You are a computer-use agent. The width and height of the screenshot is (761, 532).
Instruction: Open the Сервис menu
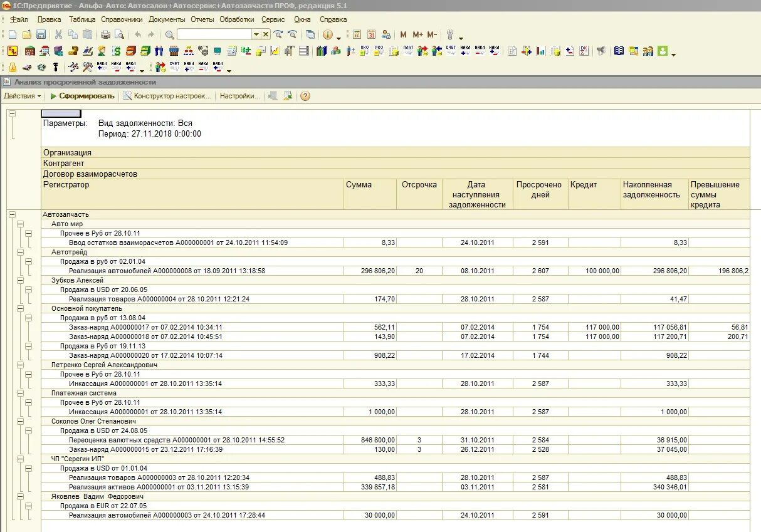(273, 19)
